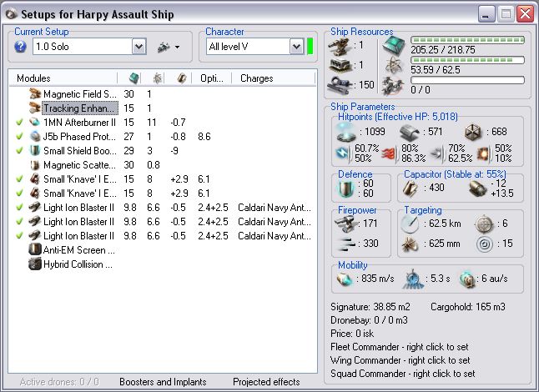Click the Defence shield icon

(x=345, y=188)
